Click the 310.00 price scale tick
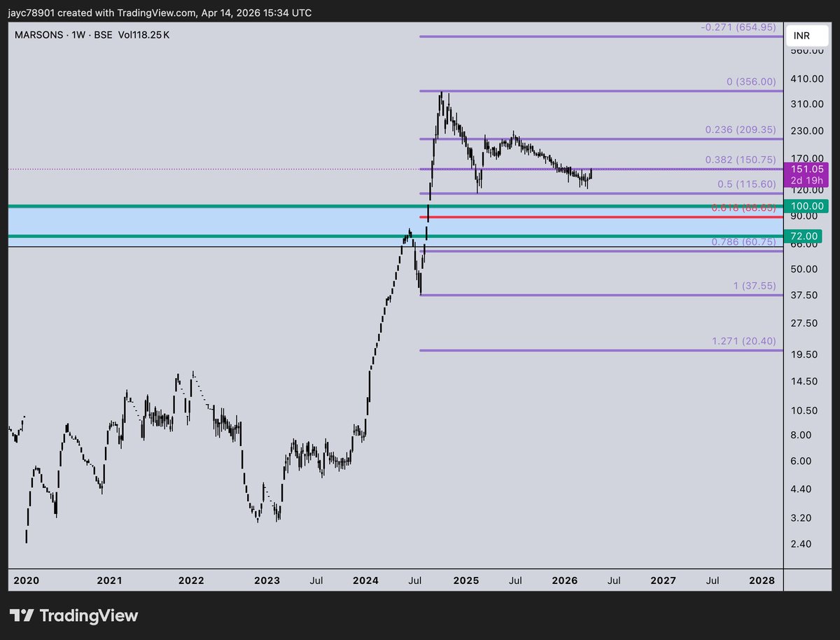Image resolution: width=840 pixels, height=640 pixels. tap(806, 104)
